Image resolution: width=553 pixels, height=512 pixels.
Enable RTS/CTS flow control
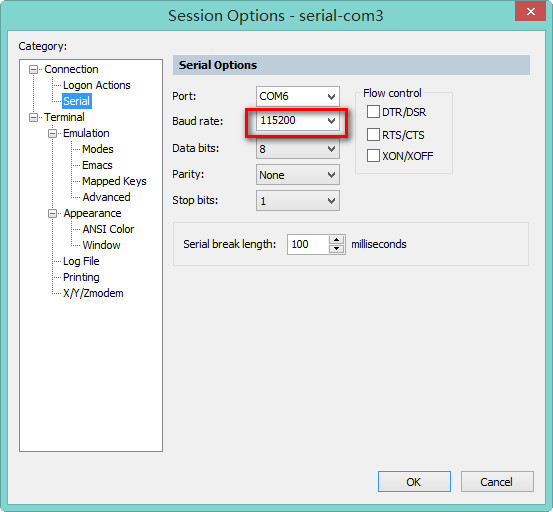click(373, 134)
